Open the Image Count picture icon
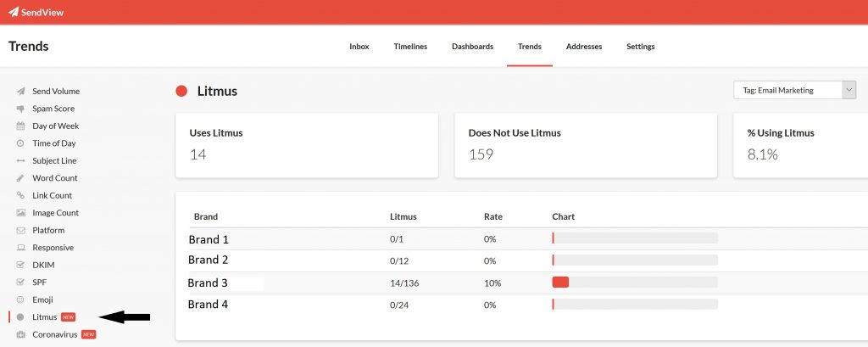The height and width of the screenshot is (347, 868). point(20,213)
